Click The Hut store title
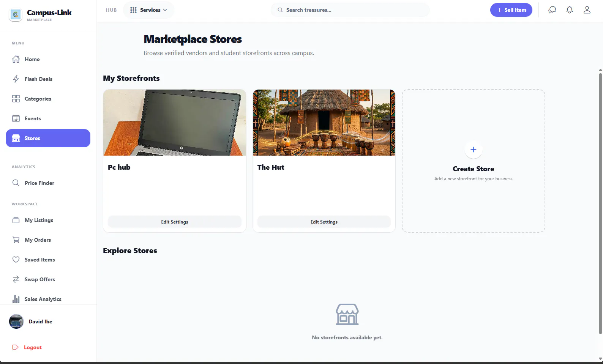The image size is (603, 364). [x=271, y=167]
